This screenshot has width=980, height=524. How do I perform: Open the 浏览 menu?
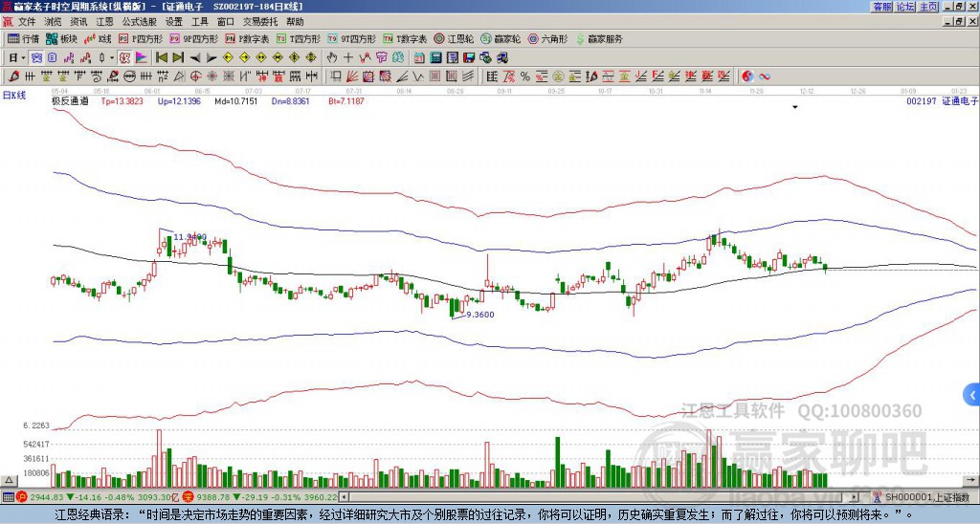54,22
